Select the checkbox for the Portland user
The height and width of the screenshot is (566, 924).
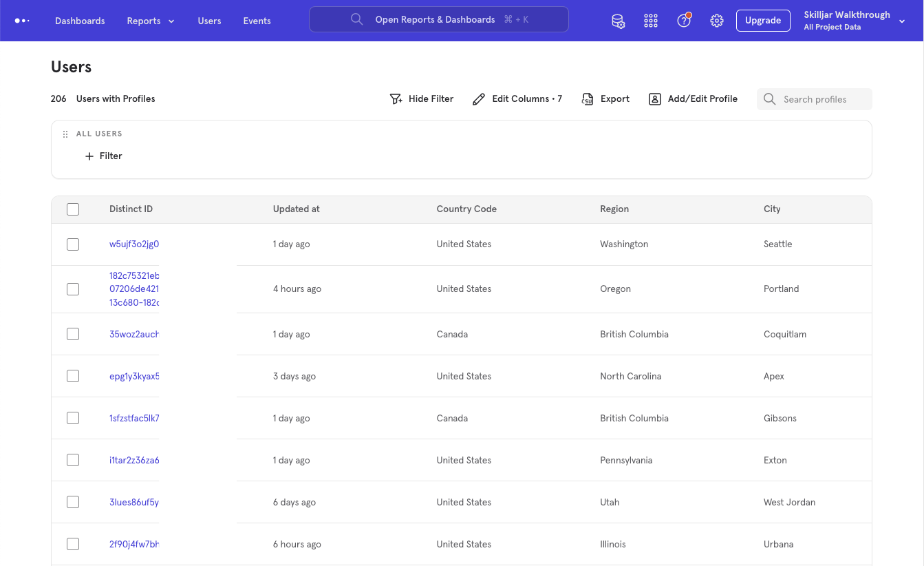coord(73,289)
